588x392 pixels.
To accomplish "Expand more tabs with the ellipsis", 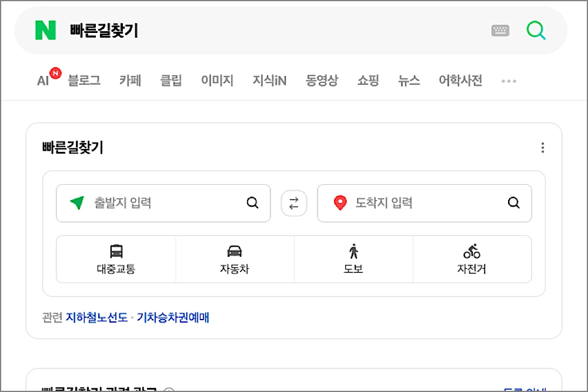I will tap(509, 81).
